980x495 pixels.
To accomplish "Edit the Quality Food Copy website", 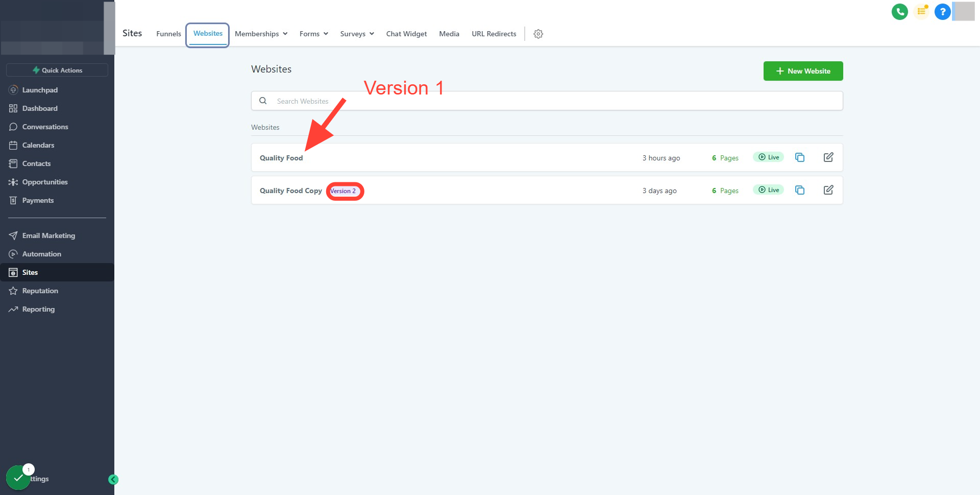I will click(828, 190).
